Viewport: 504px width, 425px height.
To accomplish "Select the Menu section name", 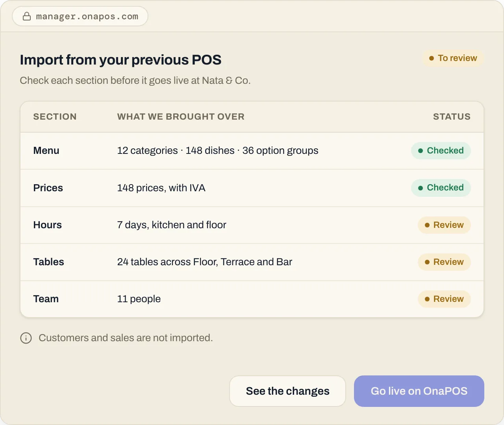I will [x=46, y=151].
